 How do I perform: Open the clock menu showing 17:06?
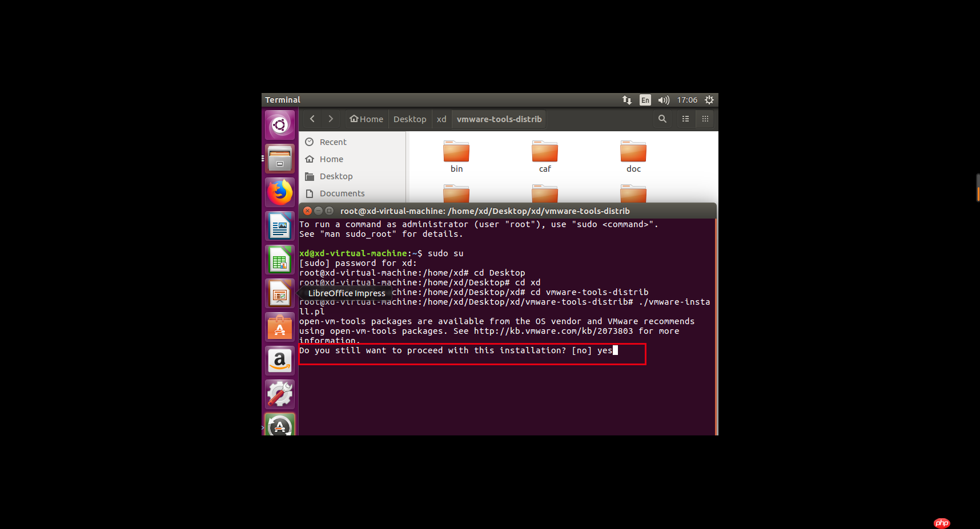686,99
